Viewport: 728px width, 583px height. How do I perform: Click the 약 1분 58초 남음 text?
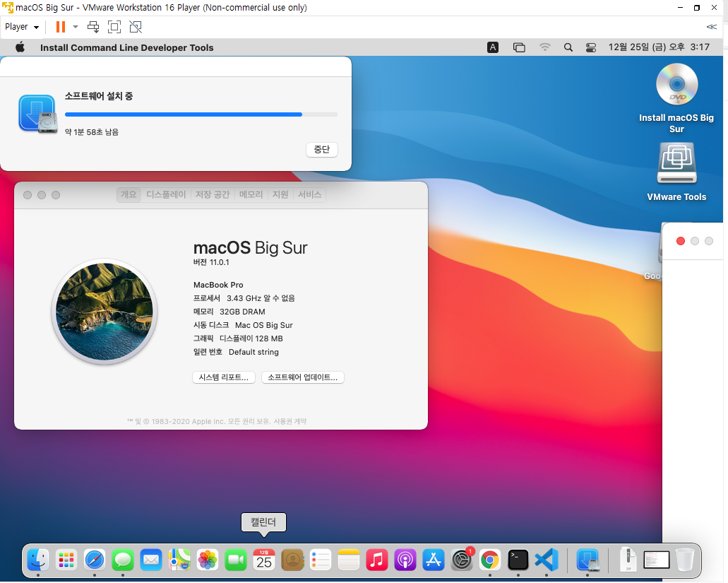92,132
